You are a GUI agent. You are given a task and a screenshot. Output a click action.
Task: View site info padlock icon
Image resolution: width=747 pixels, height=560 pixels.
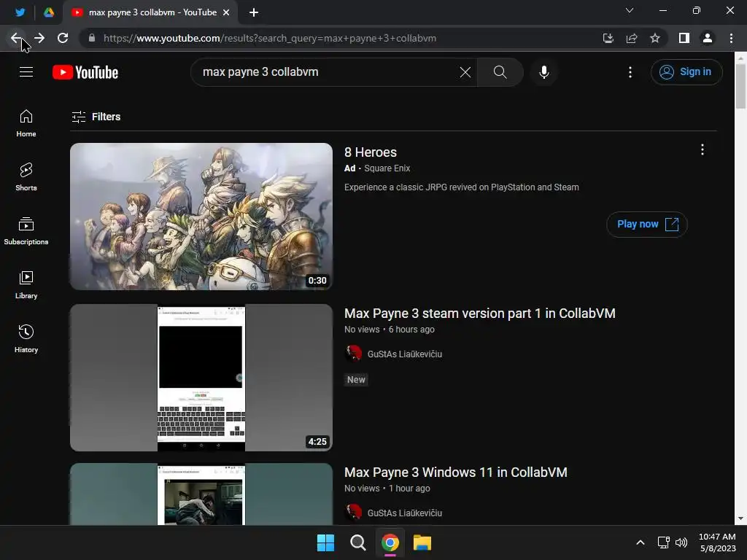pos(92,38)
